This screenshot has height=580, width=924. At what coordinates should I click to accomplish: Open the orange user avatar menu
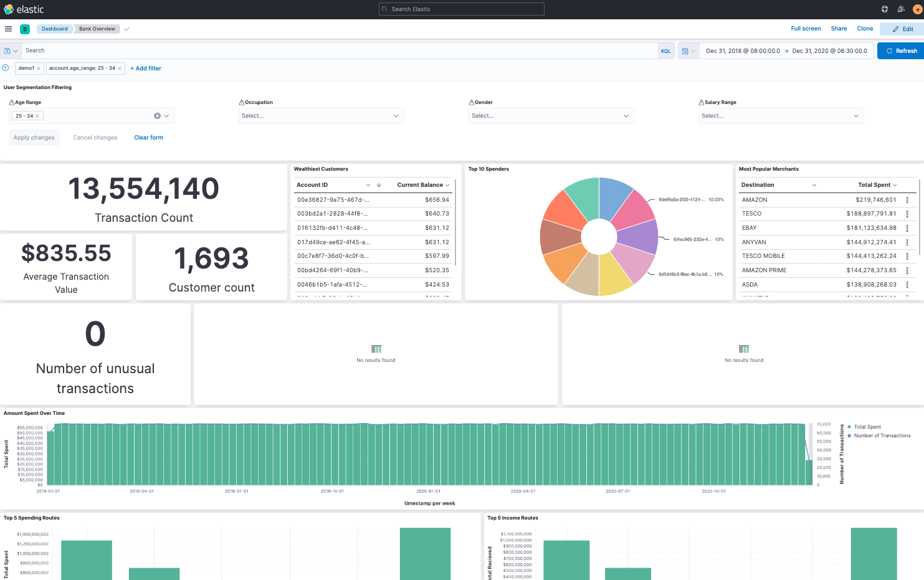coord(917,9)
